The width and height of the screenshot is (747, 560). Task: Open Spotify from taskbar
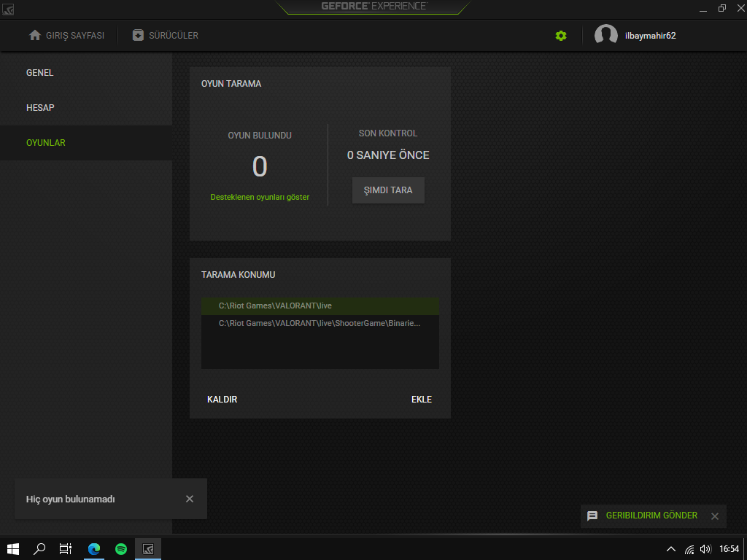point(121,549)
